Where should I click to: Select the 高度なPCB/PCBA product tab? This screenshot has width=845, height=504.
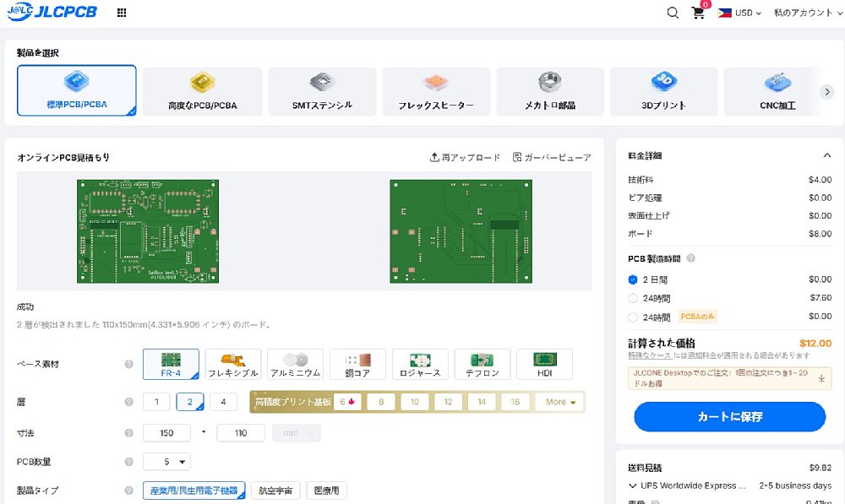coord(203,91)
